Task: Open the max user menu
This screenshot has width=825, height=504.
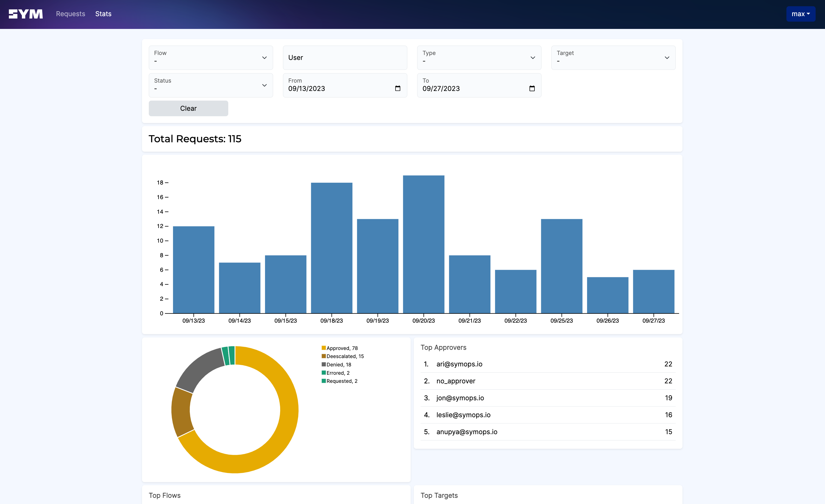Action: pyautogui.click(x=800, y=14)
